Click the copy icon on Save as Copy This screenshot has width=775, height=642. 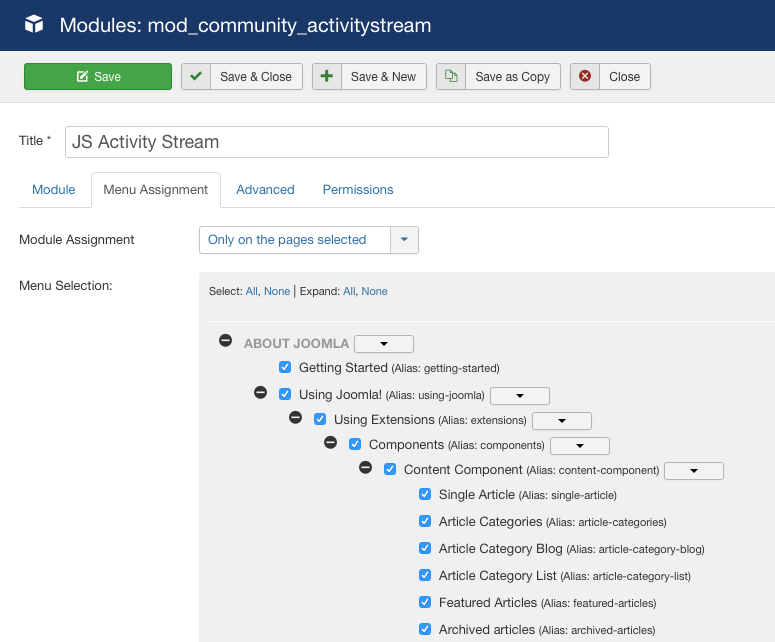(x=451, y=76)
